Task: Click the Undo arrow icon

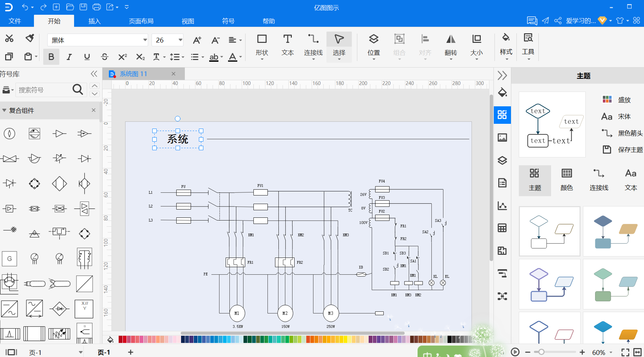Action: click(25, 7)
